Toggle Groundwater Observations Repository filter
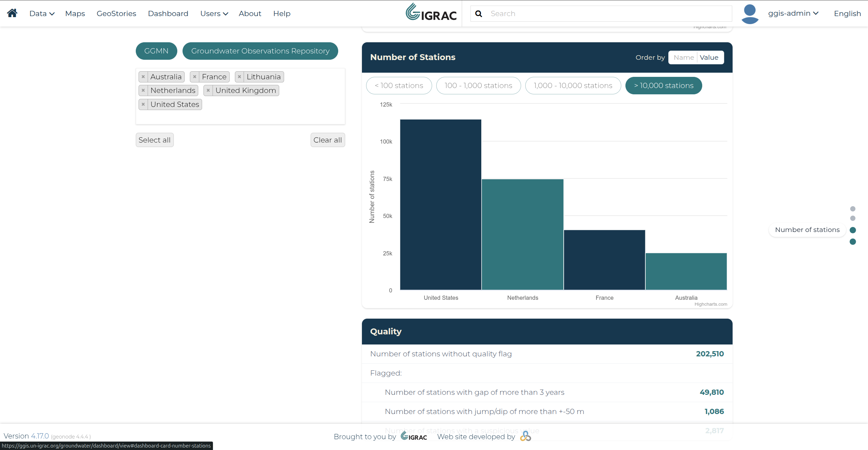The height and width of the screenshot is (450, 868). [260, 51]
